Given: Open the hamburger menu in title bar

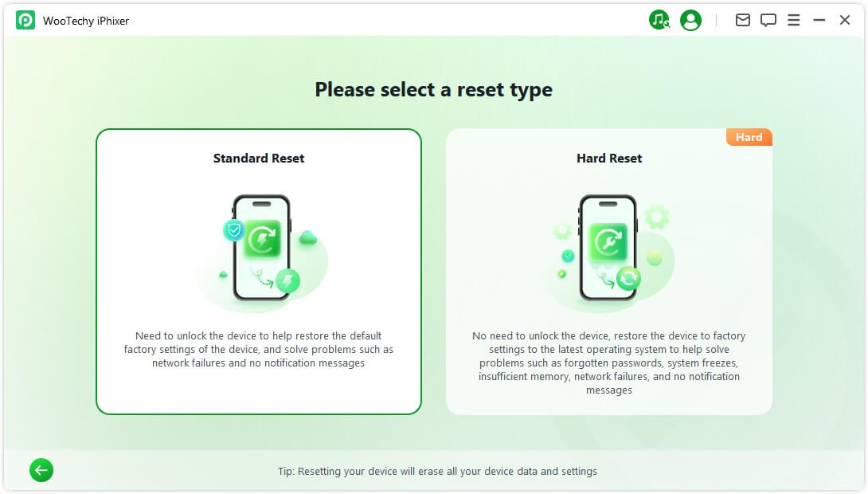Looking at the screenshot, I should (793, 21).
